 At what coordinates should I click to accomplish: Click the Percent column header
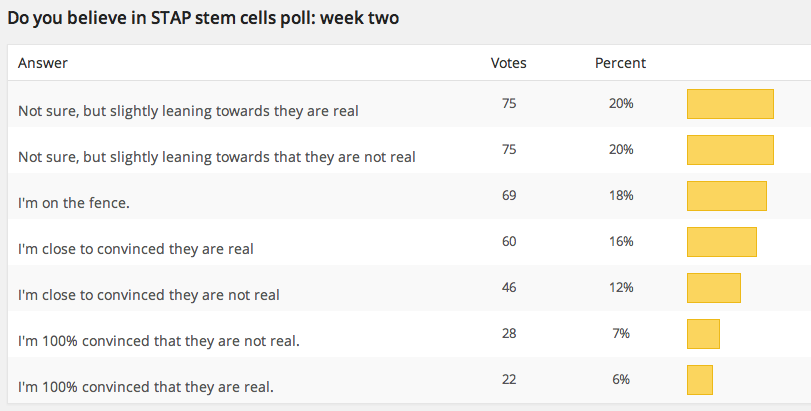(x=620, y=63)
